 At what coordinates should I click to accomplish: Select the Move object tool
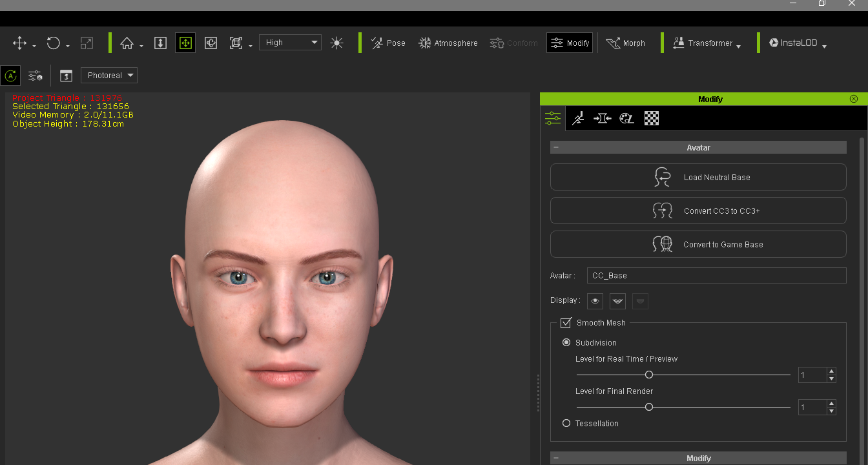19,43
